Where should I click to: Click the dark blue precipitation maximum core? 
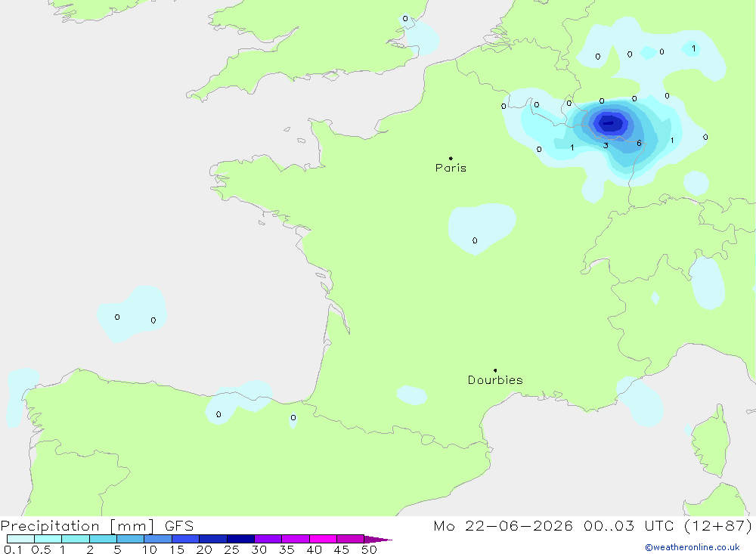click(609, 123)
